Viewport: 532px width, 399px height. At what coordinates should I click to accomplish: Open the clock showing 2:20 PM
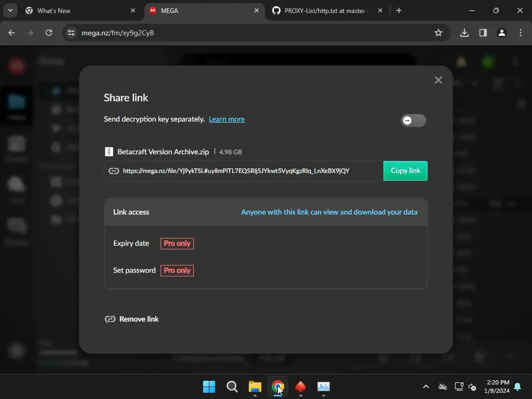coord(497,387)
